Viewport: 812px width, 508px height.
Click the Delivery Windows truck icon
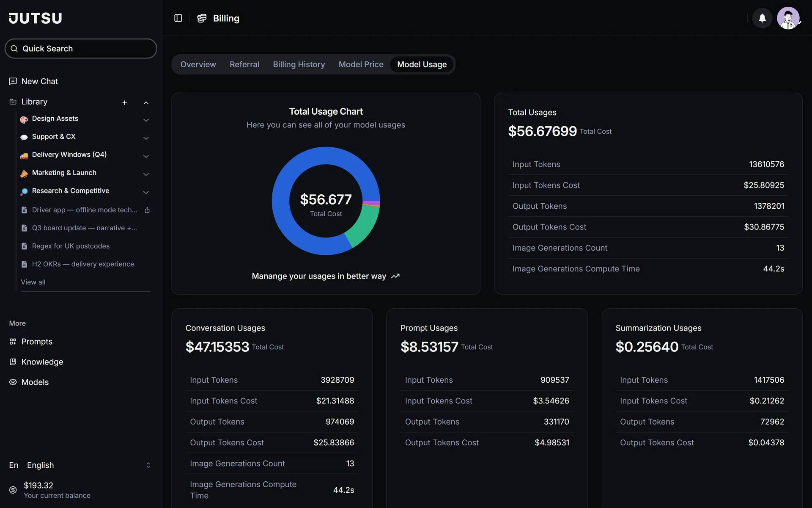point(24,155)
